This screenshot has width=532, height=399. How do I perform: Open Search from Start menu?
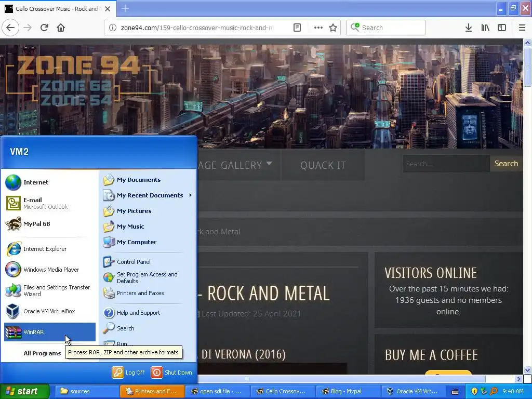tap(148, 328)
